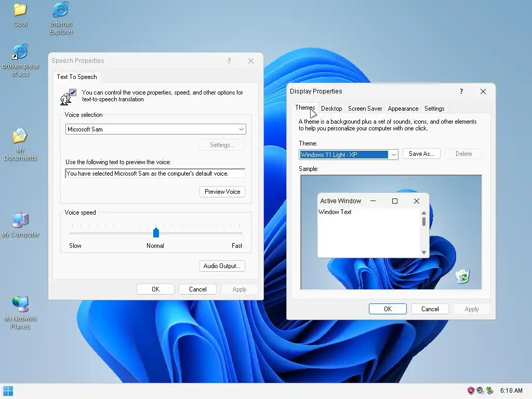Click the 'Fast' label under voice speed
This screenshot has height=399, width=532.
point(237,246)
